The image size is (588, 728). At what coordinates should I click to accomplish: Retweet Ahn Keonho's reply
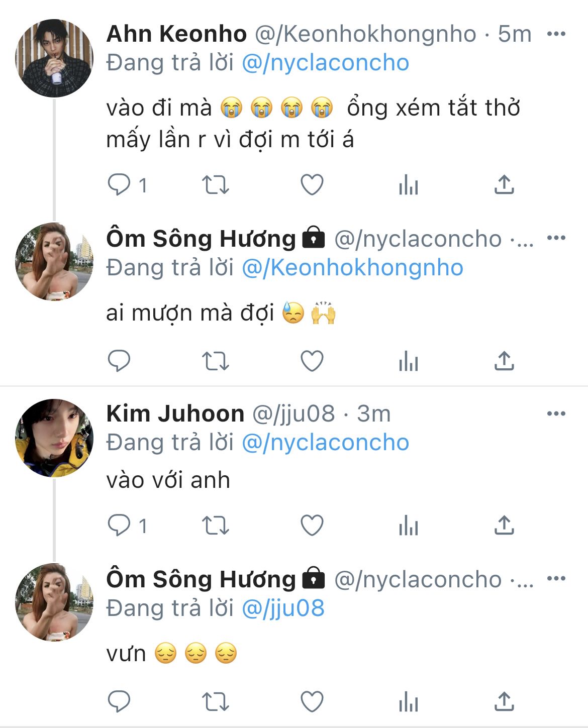(x=215, y=185)
